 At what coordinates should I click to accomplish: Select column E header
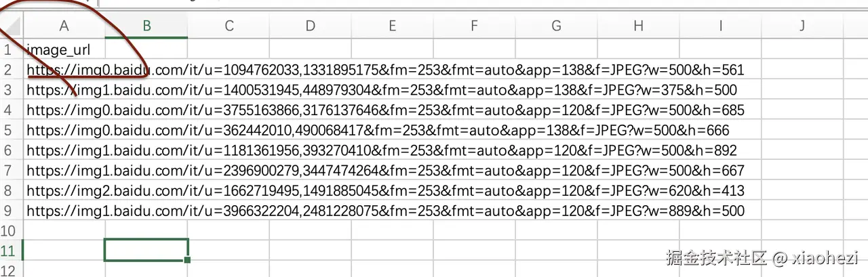click(393, 26)
